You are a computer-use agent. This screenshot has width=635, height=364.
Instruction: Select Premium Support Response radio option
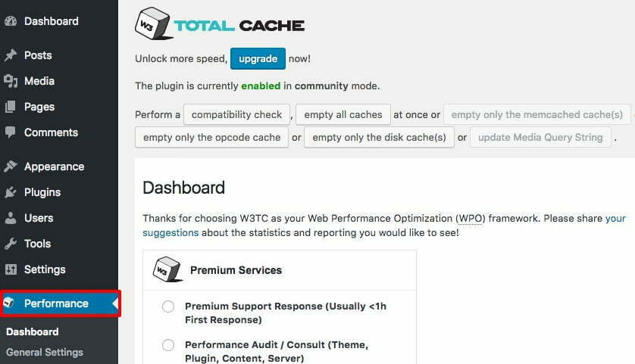click(168, 306)
